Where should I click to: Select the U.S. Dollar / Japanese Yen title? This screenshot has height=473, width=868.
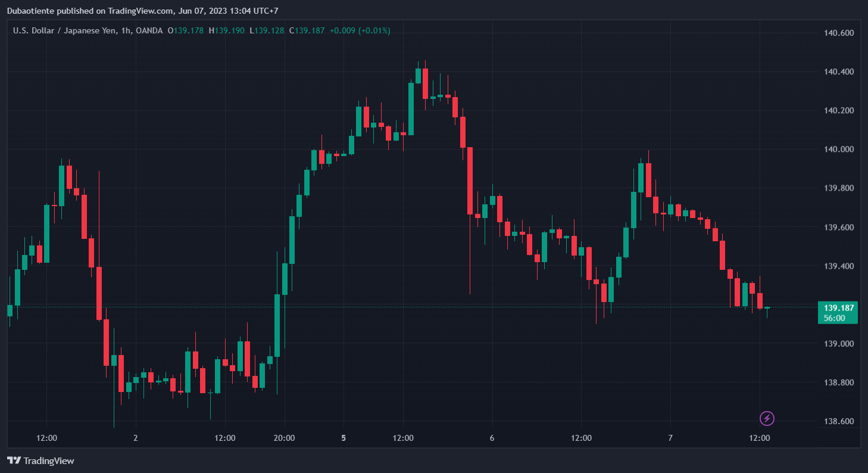pos(70,30)
